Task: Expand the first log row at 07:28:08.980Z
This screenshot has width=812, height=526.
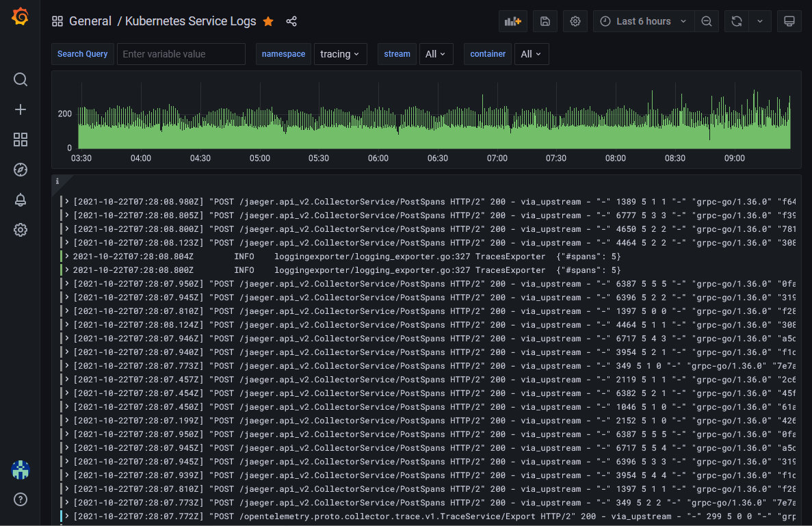Action: (67, 202)
